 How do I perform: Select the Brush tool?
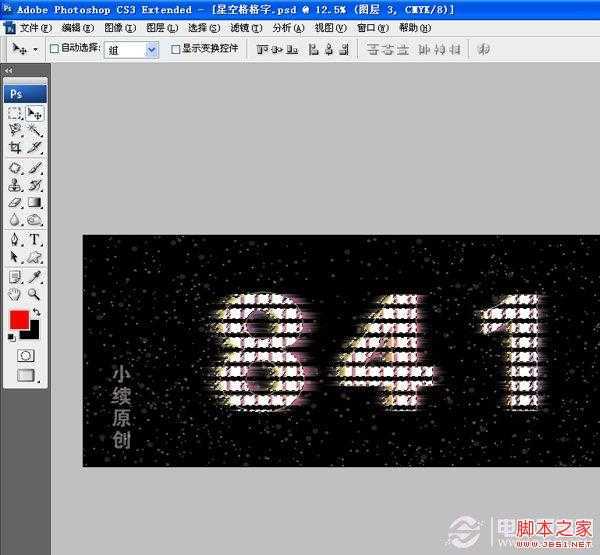tap(35, 168)
